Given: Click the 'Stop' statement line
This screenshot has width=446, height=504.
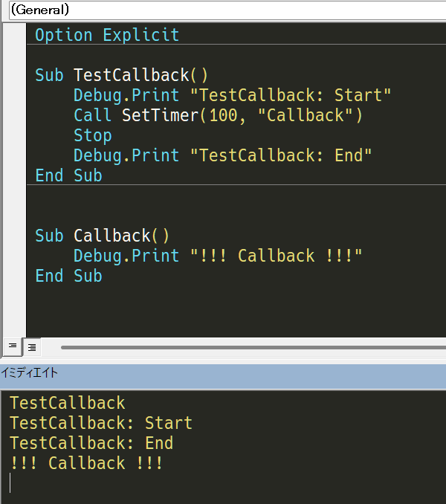Looking at the screenshot, I should [x=93, y=135].
